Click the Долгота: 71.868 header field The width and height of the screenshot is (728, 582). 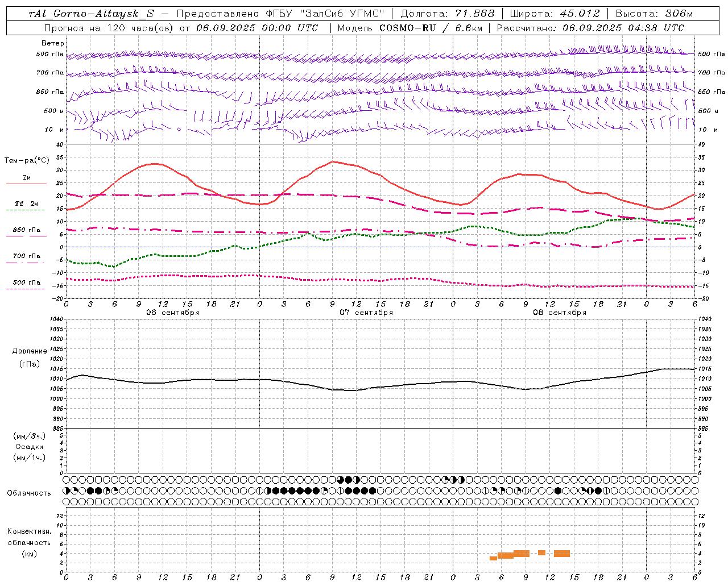pos(448,14)
